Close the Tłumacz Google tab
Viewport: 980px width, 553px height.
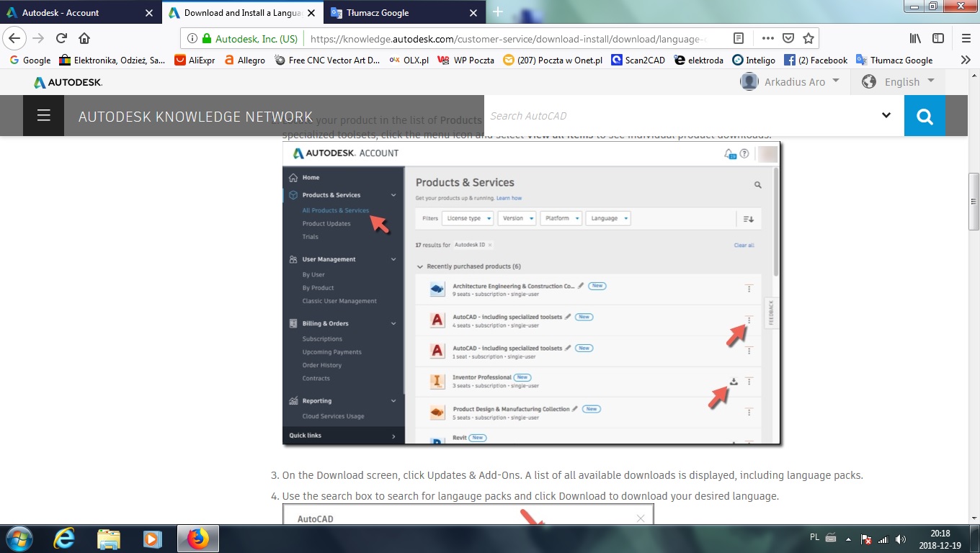473,13
